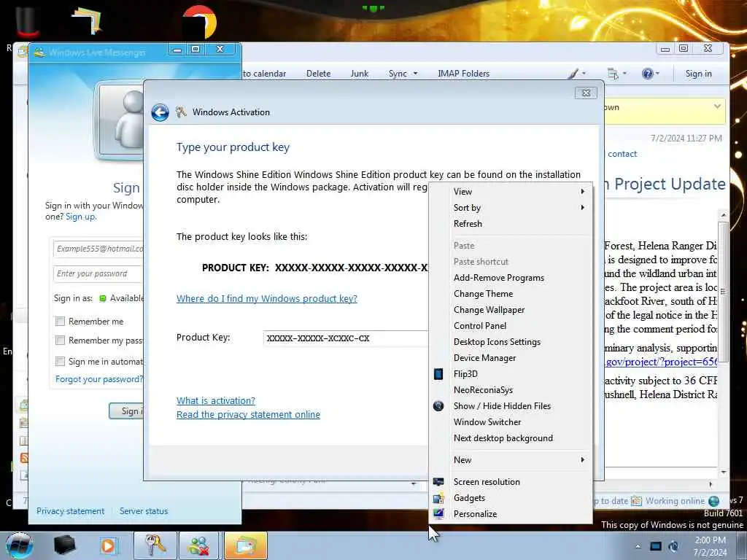The width and height of the screenshot is (747, 560).
Task: Click Sign in button in the mail toolbar
Action: (698, 74)
